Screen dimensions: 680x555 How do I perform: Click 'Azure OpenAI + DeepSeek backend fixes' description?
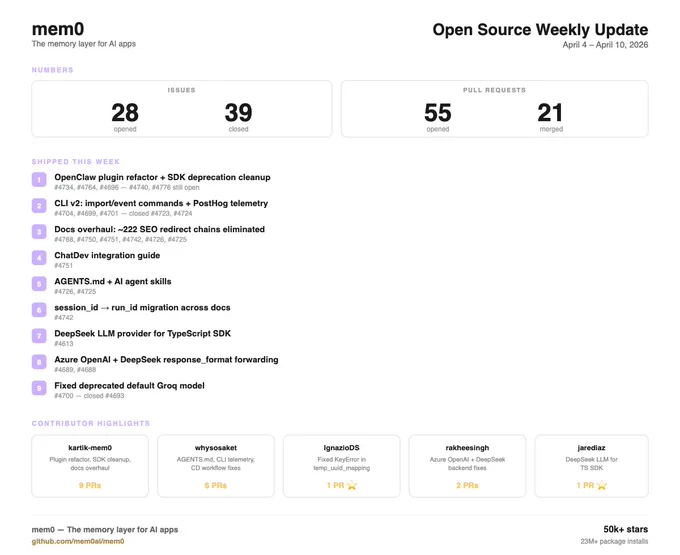[467, 464]
